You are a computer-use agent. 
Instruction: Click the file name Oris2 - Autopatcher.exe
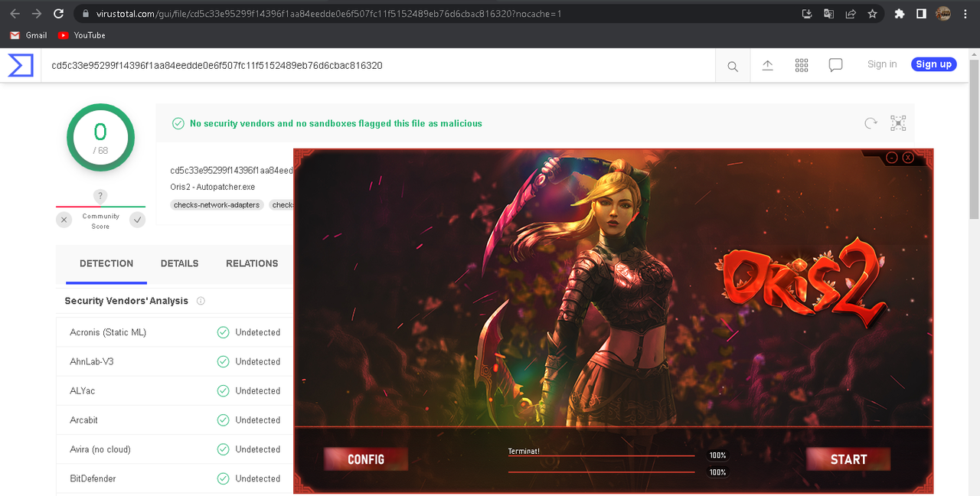coord(213,187)
